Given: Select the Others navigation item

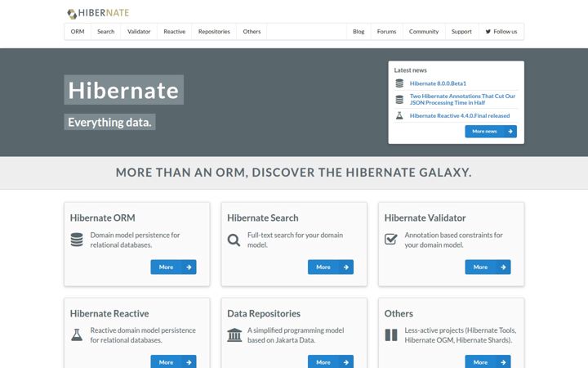Looking at the screenshot, I should 252,32.
